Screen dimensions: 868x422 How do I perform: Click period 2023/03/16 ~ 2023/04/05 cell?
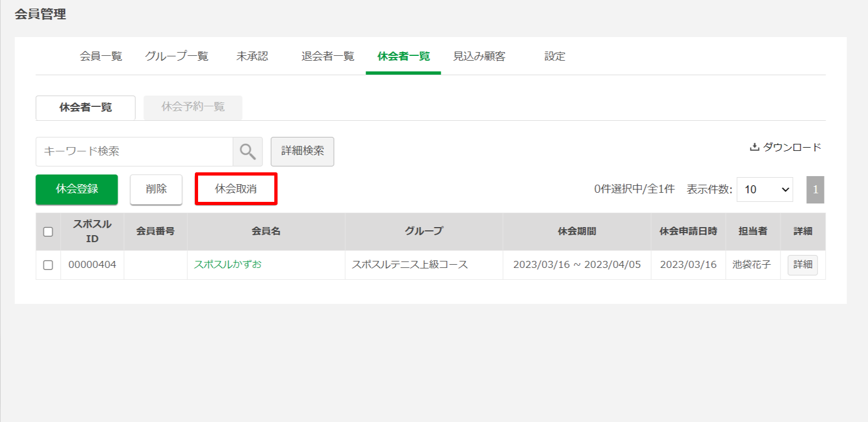577,265
